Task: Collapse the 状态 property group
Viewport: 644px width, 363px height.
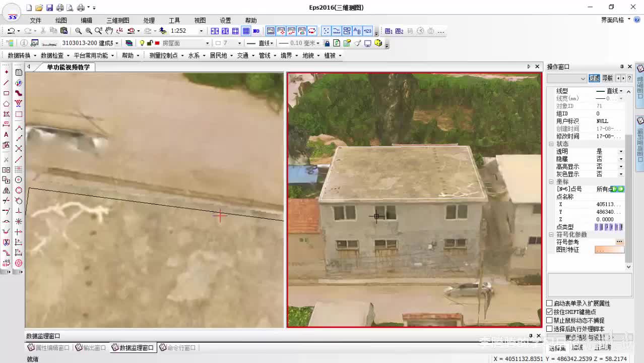Action: point(551,144)
